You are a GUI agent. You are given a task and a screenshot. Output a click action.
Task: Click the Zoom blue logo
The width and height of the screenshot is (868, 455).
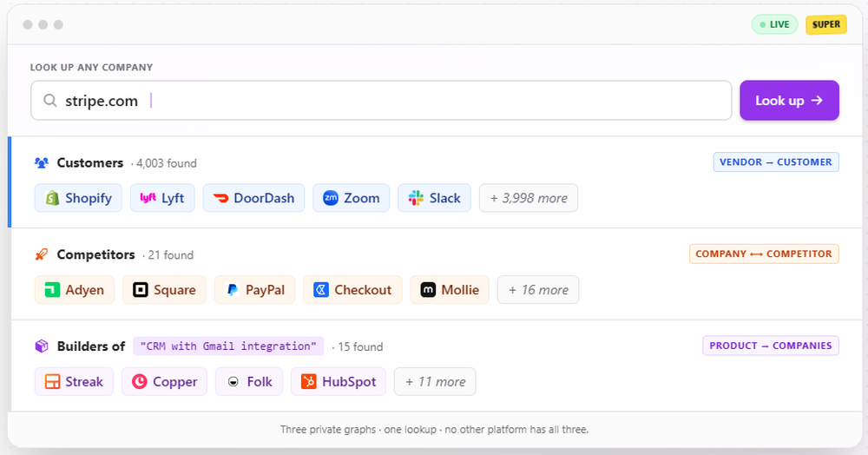click(x=331, y=198)
